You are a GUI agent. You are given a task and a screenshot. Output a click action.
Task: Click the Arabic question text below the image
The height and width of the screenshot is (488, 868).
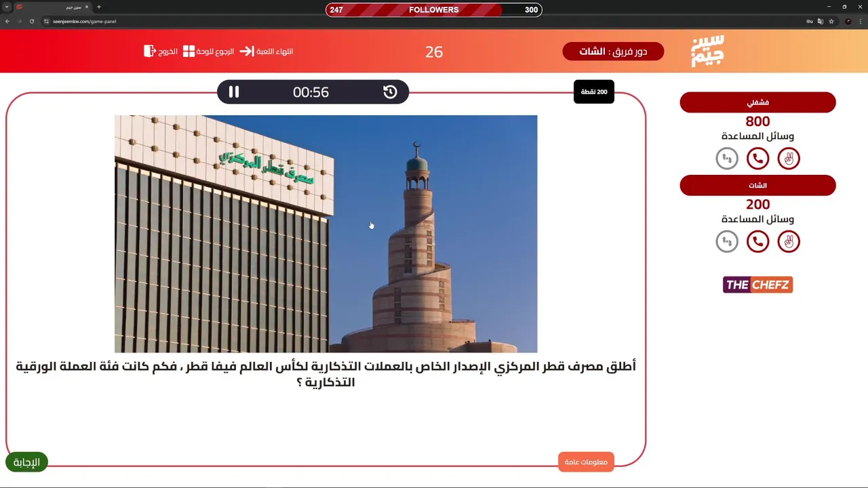click(325, 374)
